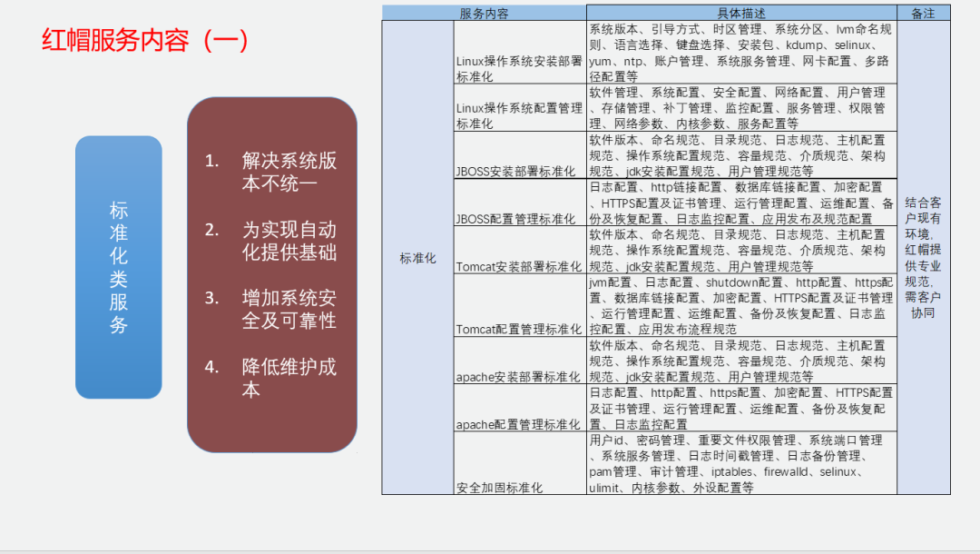The height and width of the screenshot is (554, 980).
Task: Click the apache安装部署标准化 cell
Action: point(520,361)
